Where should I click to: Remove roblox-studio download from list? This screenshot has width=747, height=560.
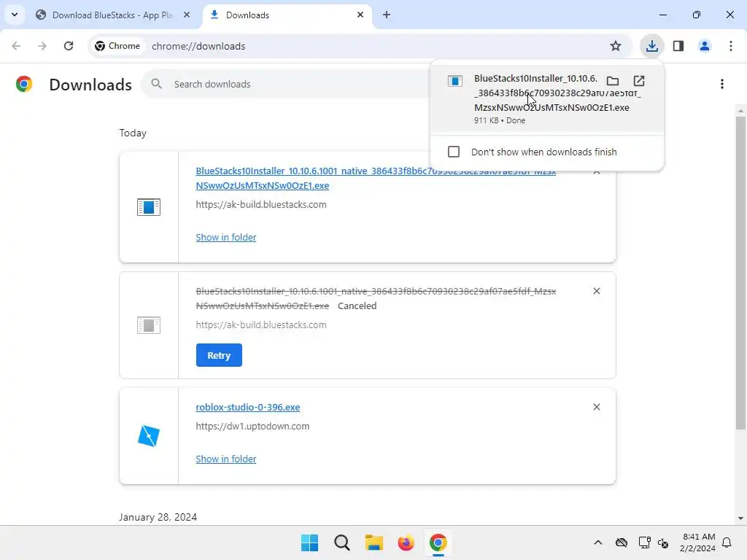pos(597,407)
